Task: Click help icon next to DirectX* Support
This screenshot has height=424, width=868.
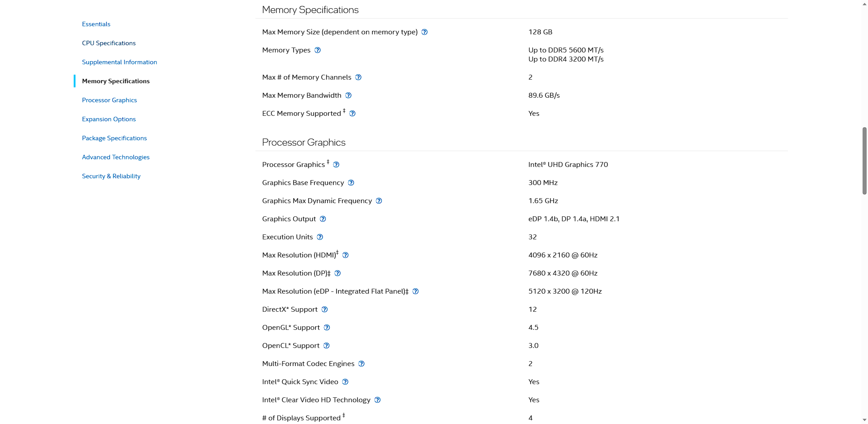Action: [324, 310]
